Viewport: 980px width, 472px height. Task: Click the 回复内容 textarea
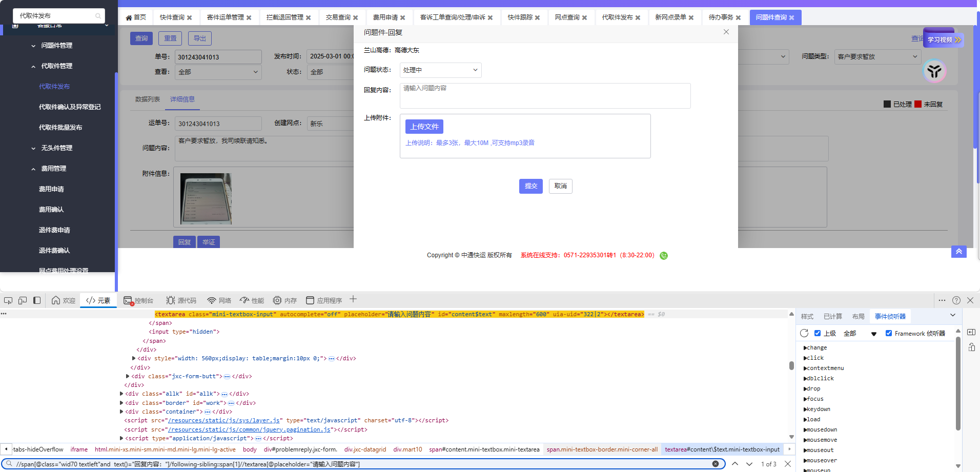545,96
